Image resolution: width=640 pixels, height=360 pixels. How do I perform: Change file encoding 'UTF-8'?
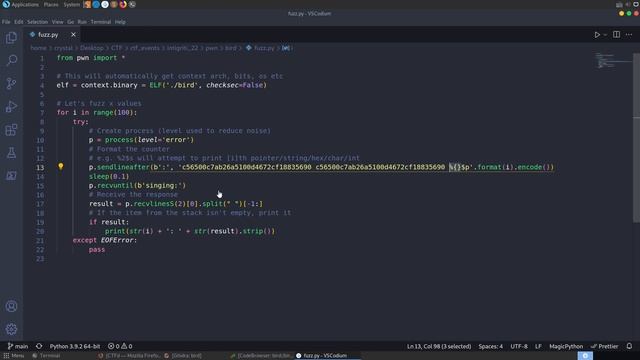(x=519, y=346)
